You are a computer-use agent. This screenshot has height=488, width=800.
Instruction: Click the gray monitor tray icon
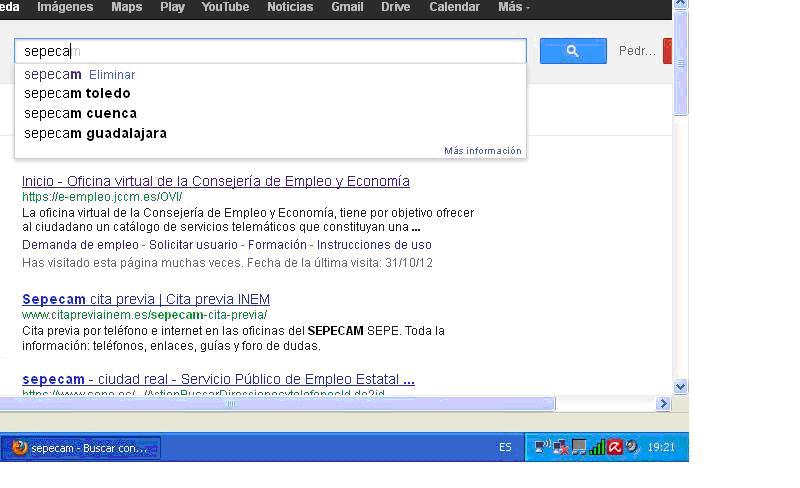pyautogui.click(x=579, y=448)
